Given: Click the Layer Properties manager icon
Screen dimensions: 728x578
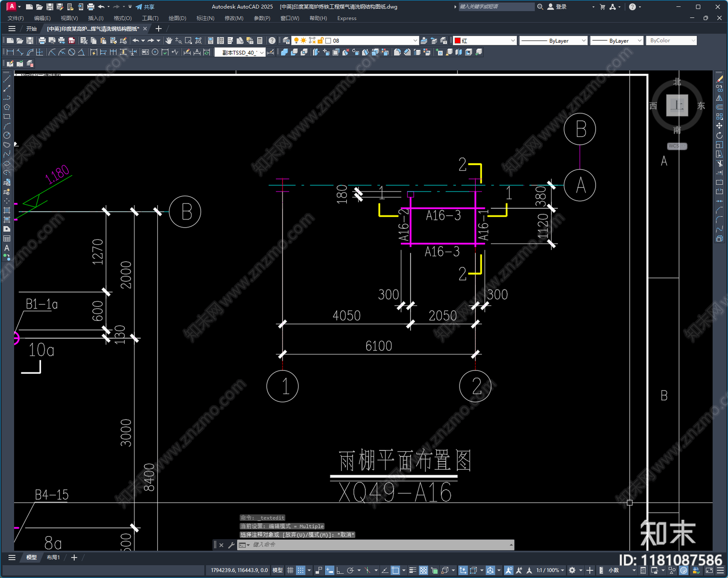Looking at the screenshot, I should coord(286,41).
